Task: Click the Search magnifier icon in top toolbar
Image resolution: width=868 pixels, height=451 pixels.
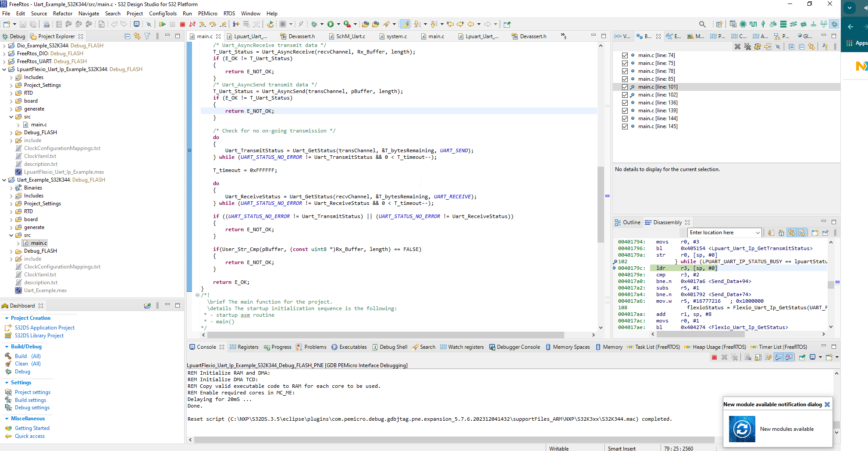Action: click(x=702, y=24)
